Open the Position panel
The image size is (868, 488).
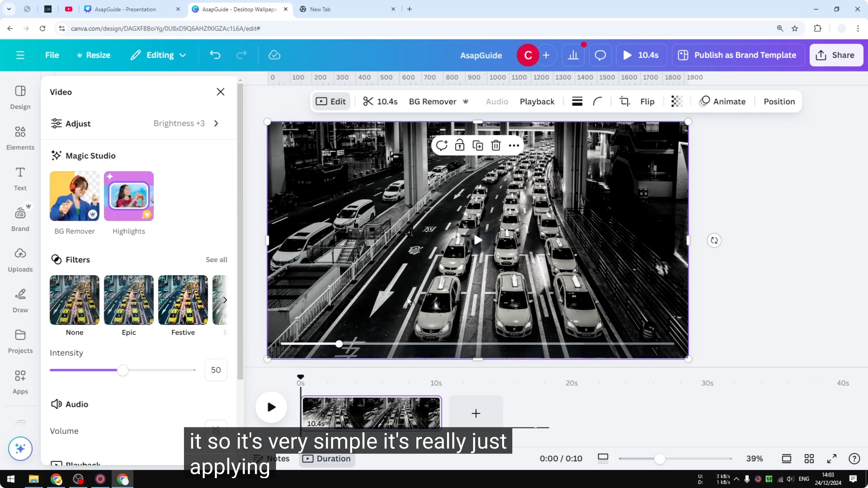coord(779,101)
